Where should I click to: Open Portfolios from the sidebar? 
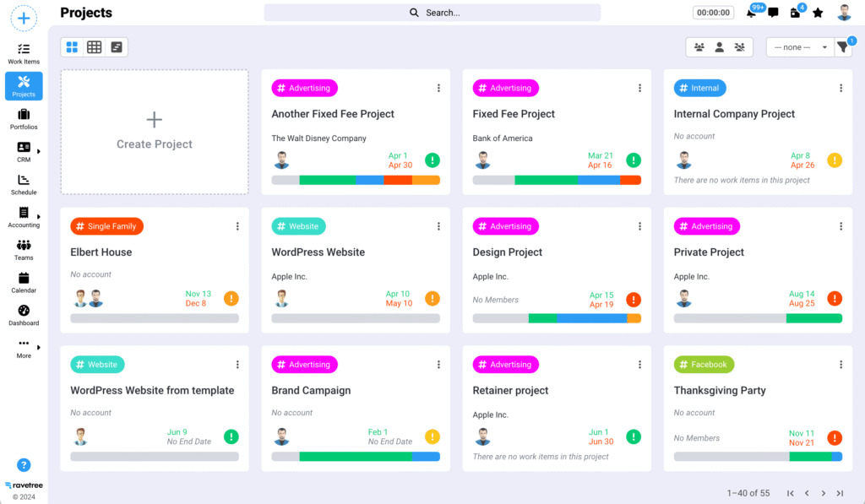(24, 119)
